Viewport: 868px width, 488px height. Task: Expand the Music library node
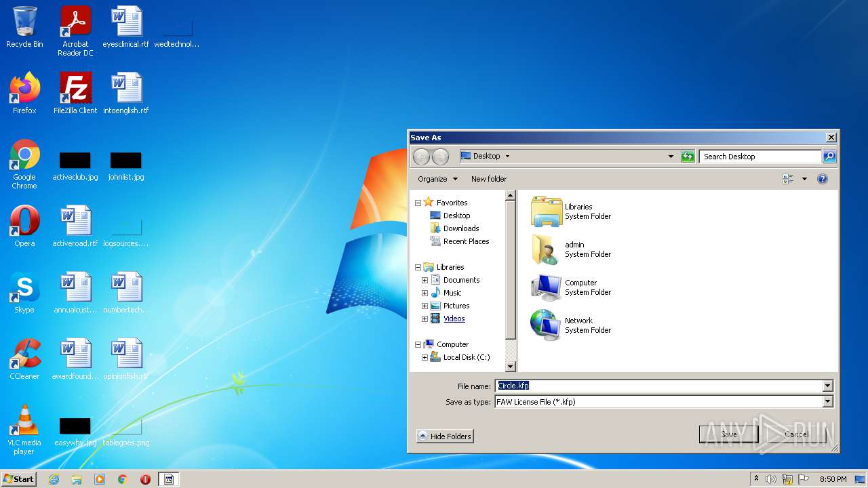tap(425, 293)
